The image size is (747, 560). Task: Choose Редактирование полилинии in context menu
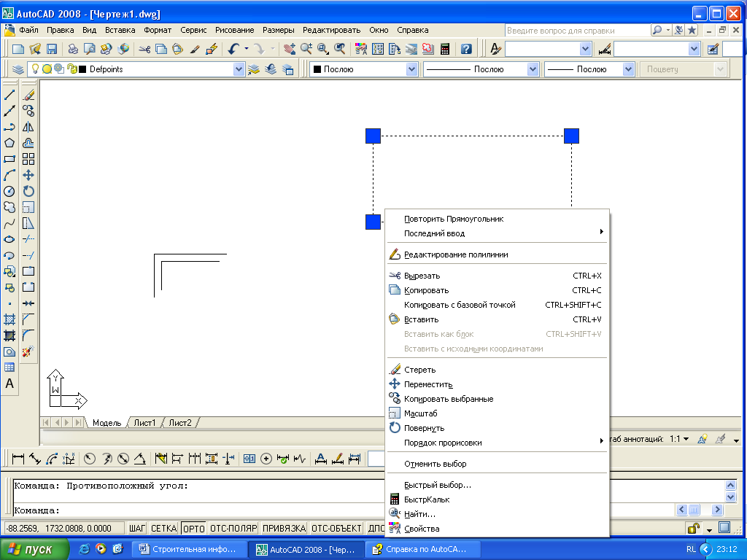coord(497,254)
